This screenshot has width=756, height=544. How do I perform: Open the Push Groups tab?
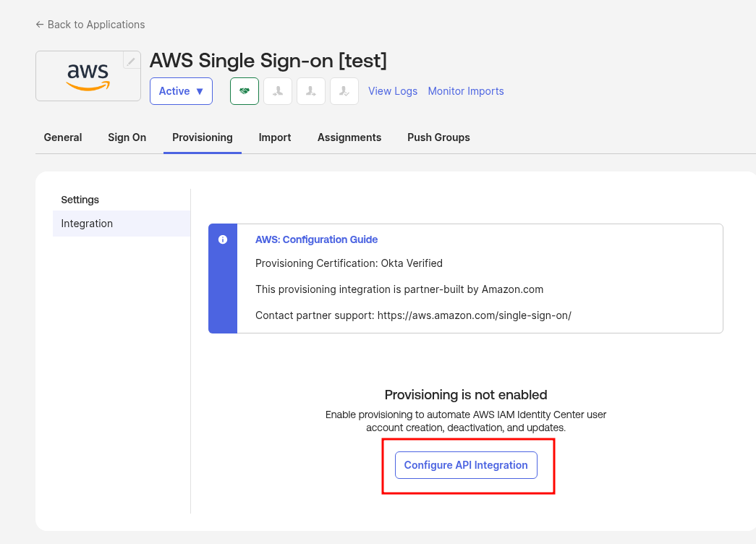[438, 137]
